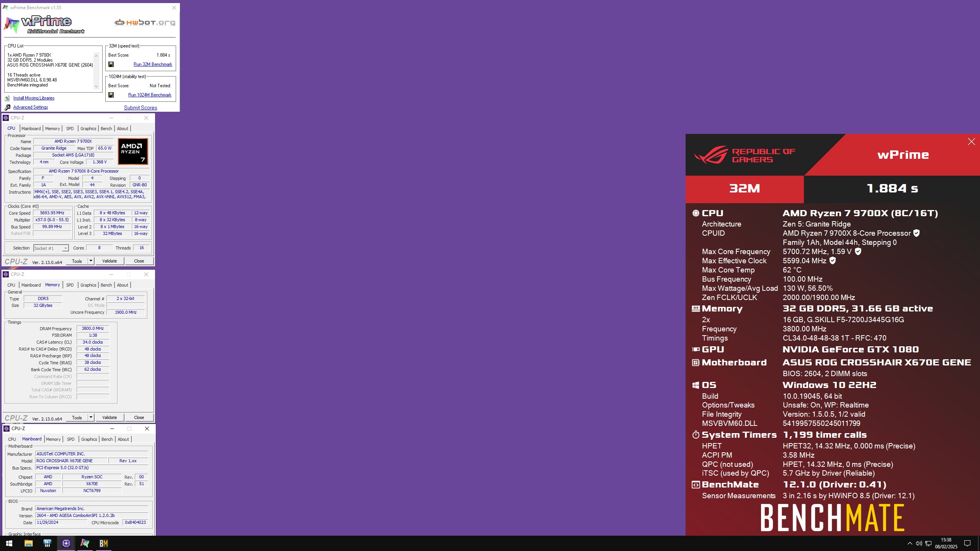
Task: Click the wPrime taskbar icon
Action: click(x=85, y=543)
